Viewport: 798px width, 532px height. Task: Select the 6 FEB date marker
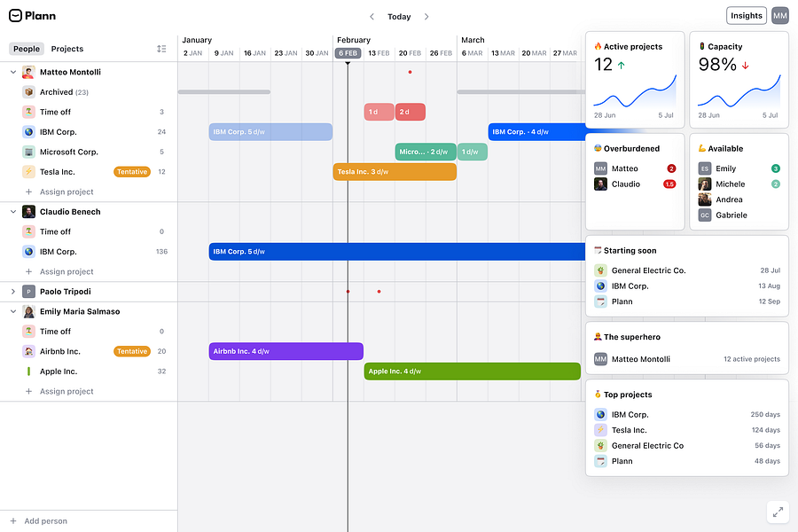[348, 53]
